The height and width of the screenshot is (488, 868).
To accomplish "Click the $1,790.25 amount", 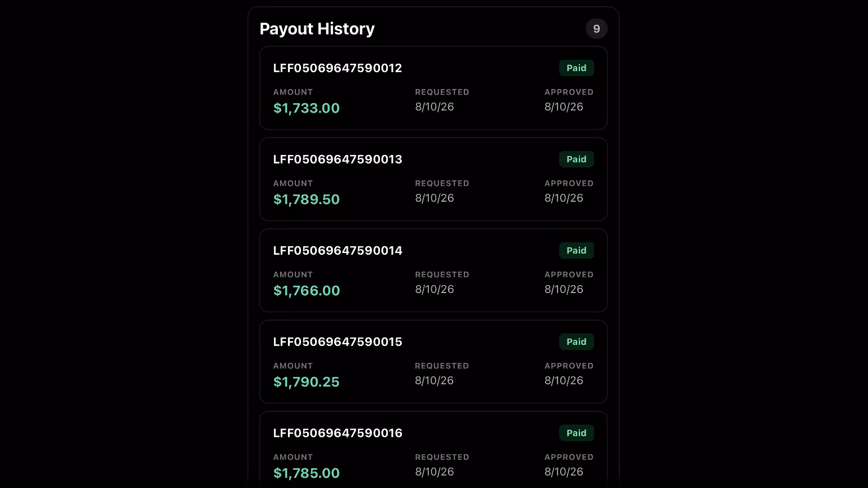I will [x=307, y=382].
